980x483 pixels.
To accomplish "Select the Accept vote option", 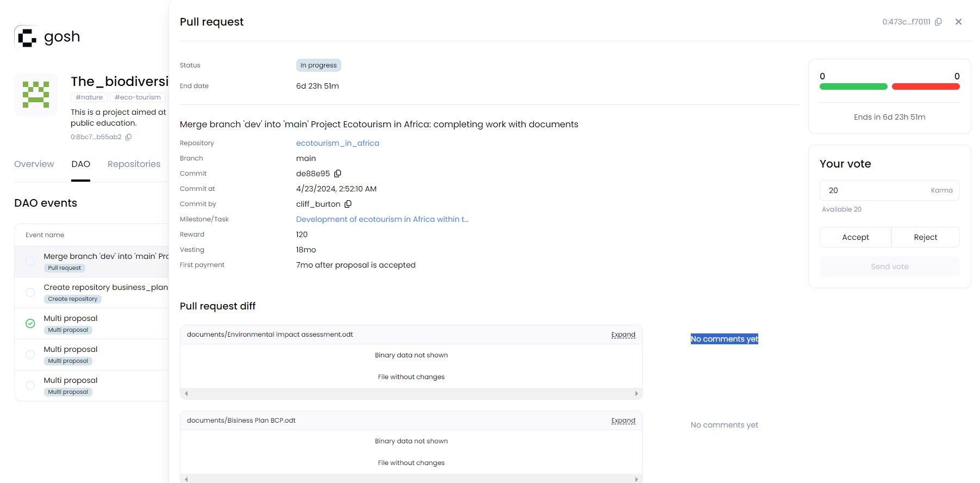I will (x=855, y=237).
